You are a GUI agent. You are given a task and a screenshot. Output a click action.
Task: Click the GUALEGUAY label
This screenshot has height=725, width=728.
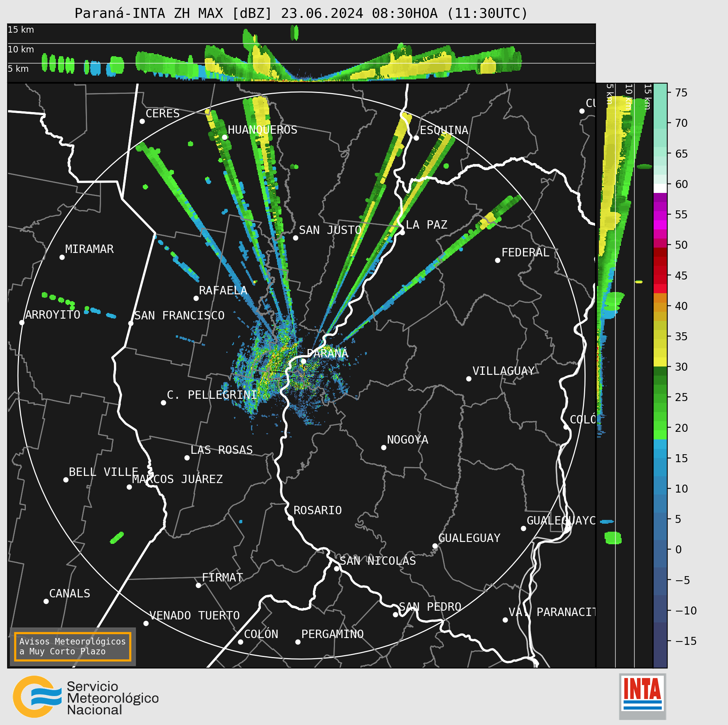[x=469, y=538]
